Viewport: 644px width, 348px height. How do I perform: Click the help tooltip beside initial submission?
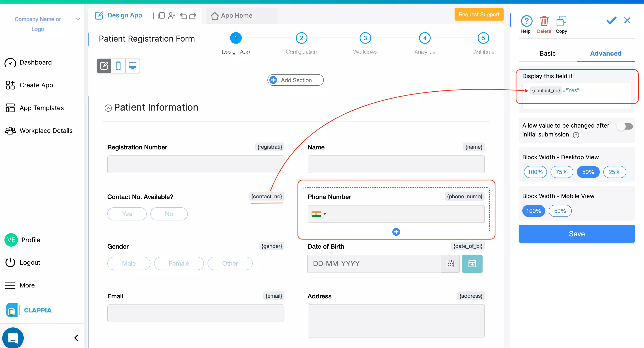coord(576,135)
